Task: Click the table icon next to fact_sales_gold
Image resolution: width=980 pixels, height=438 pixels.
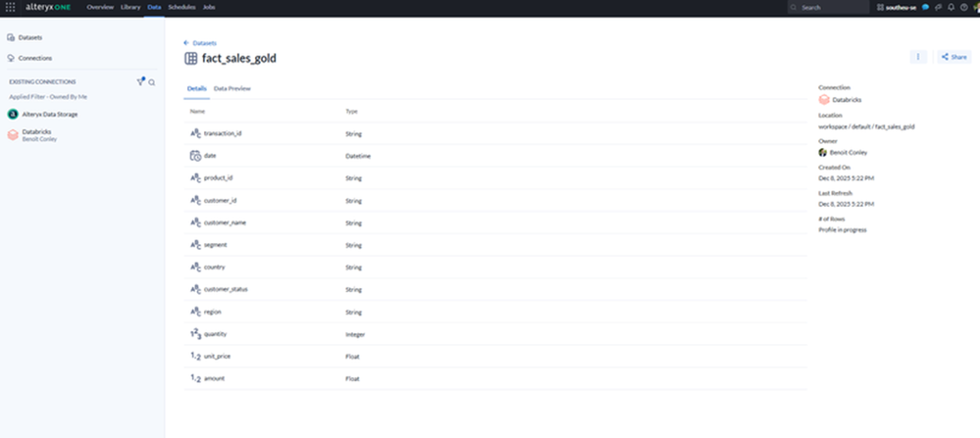Action: [190, 59]
